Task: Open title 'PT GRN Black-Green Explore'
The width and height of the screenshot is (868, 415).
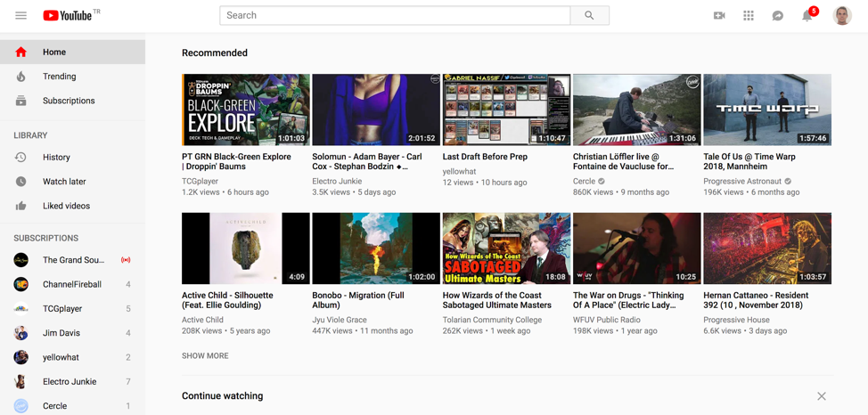Action: [x=236, y=161]
